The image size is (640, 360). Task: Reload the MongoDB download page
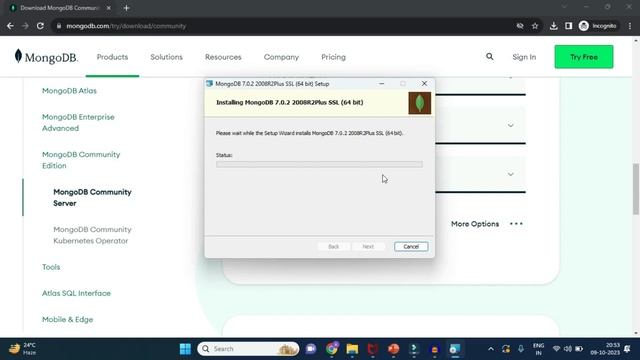(x=40, y=26)
